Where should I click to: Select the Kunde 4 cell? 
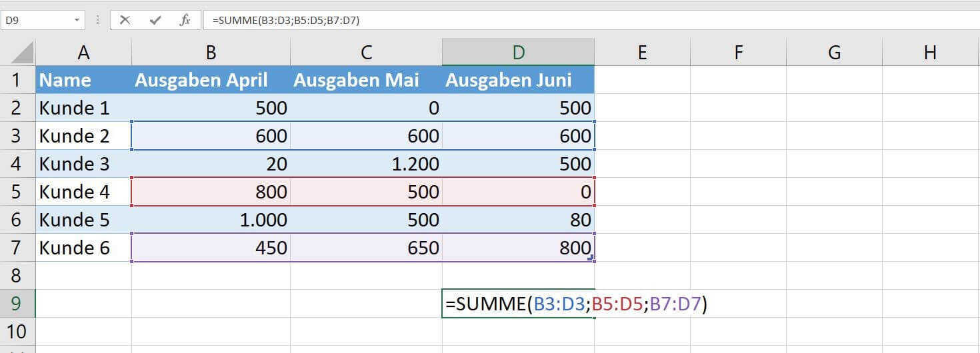tap(83, 192)
